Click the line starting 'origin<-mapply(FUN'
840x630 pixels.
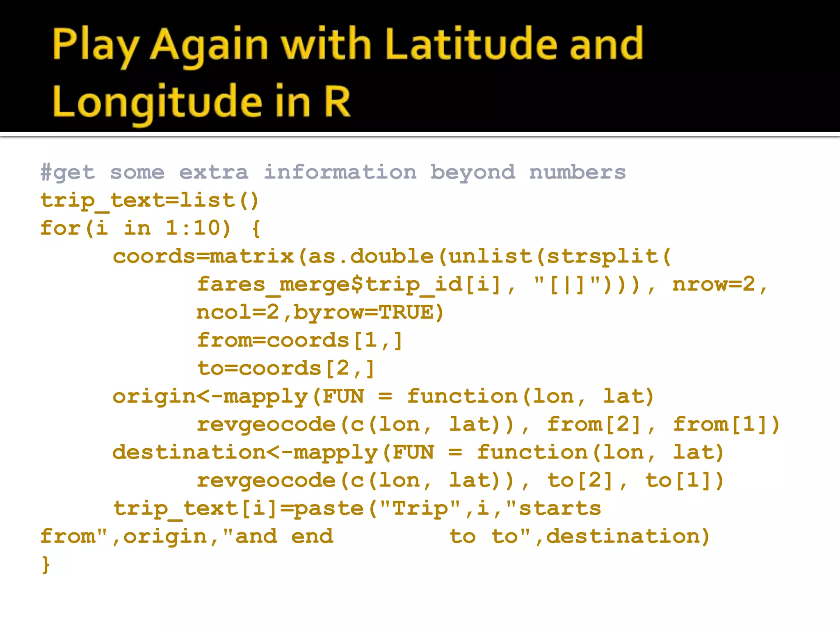coord(383,397)
